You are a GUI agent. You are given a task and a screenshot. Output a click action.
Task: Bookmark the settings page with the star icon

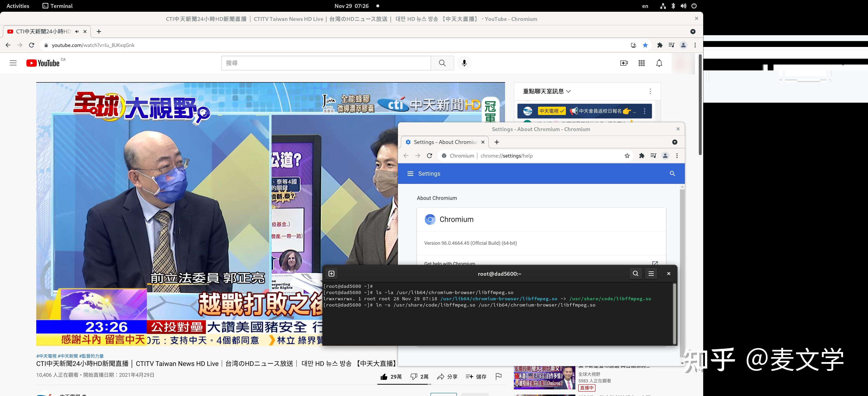coord(627,155)
